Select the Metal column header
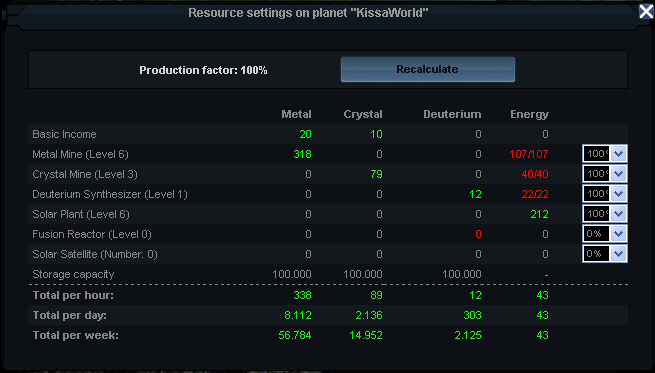Image resolution: width=655 pixels, height=373 pixels. click(296, 114)
